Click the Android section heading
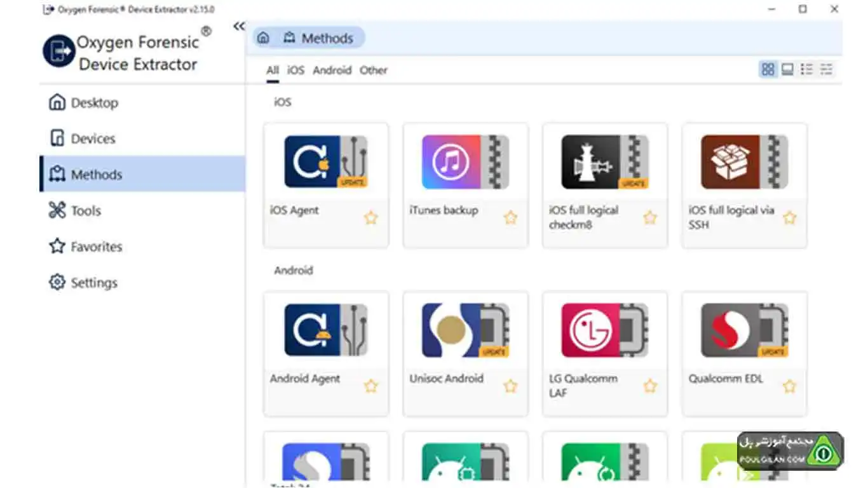 point(294,270)
